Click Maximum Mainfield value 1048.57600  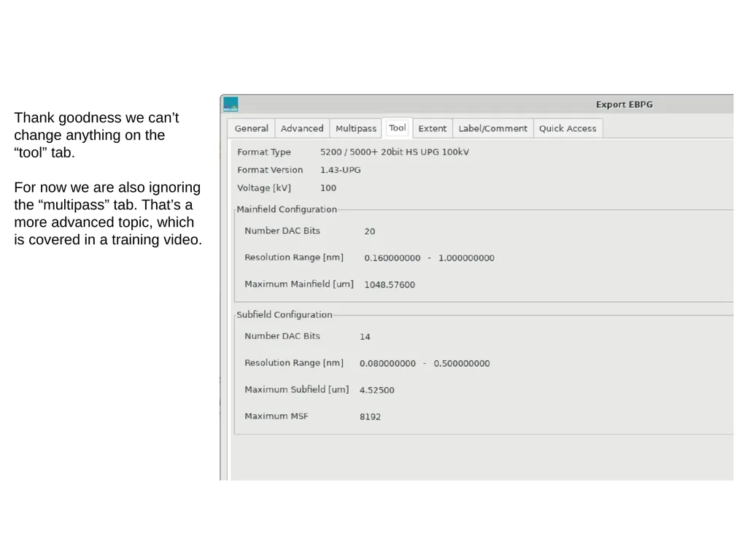coord(390,285)
